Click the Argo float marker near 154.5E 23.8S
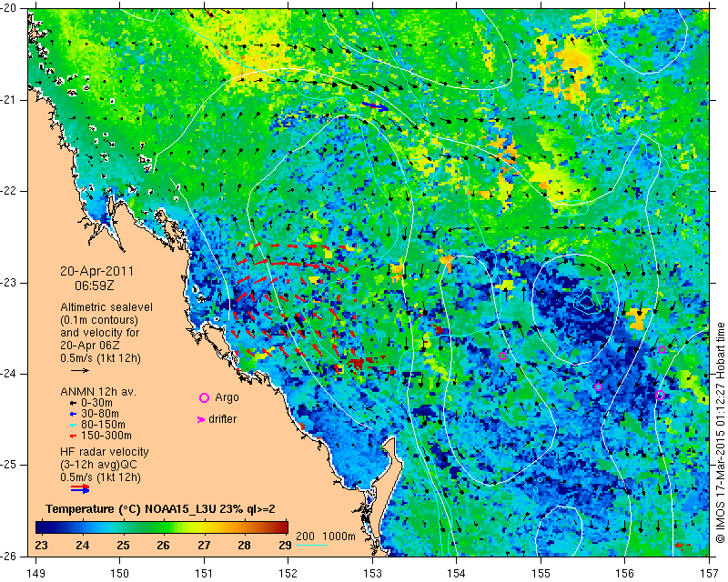Screen dimensions: 728x582 pyautogui.click(x=502, y=356)
